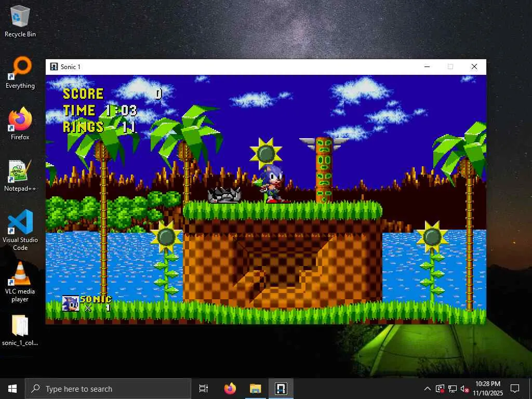Select the VLC media player desktop icon
The width and height of the screenshot is (532, 399).
pyautogui.click(x=20, y=282)
